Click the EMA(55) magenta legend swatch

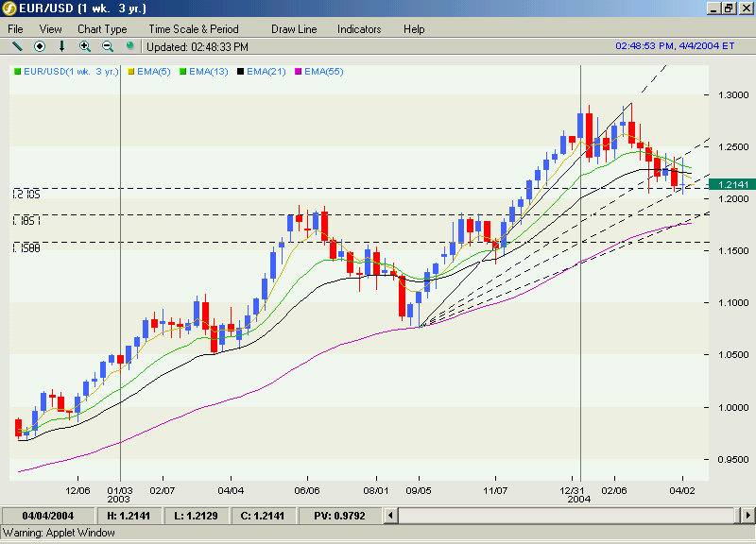(299, 72)
